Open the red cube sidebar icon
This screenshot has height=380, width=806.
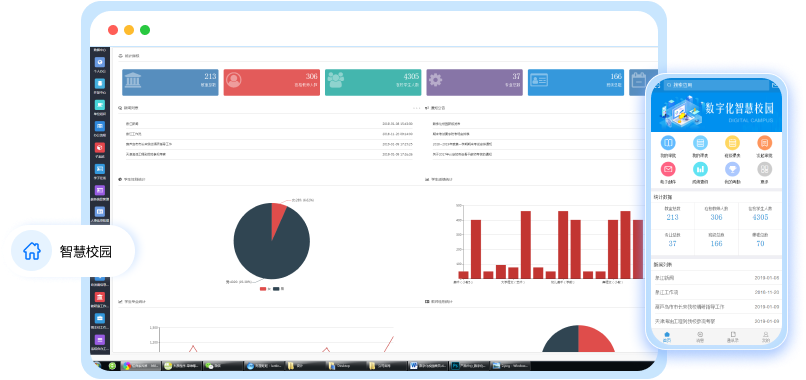100,148
